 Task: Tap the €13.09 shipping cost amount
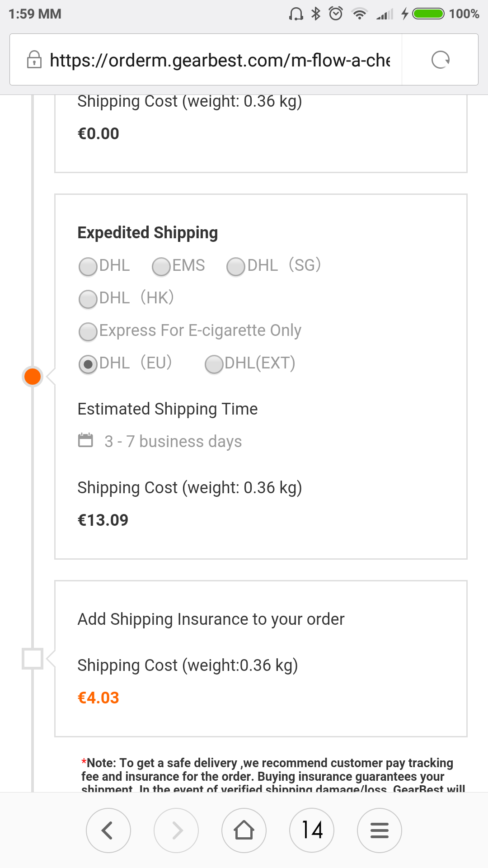[x=103, y=520]
